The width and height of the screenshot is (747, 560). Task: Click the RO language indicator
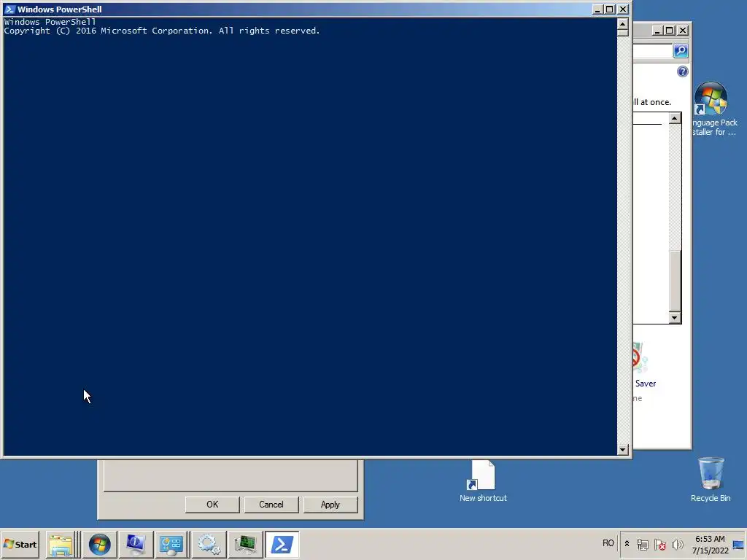pos(608,543)
